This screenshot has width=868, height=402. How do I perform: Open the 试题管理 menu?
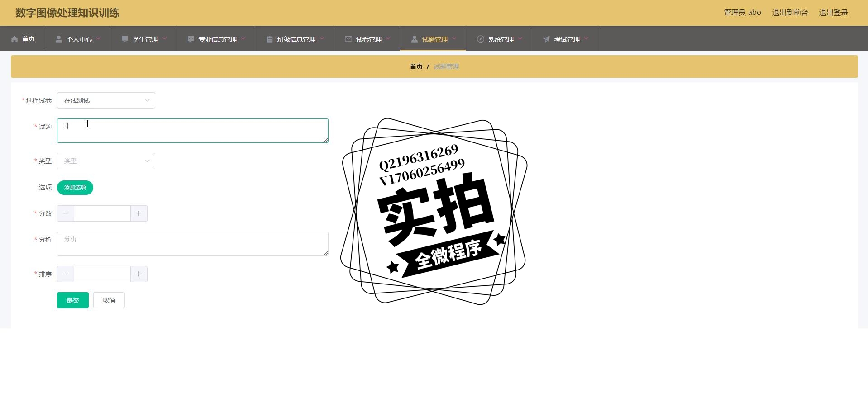(433, 38)
